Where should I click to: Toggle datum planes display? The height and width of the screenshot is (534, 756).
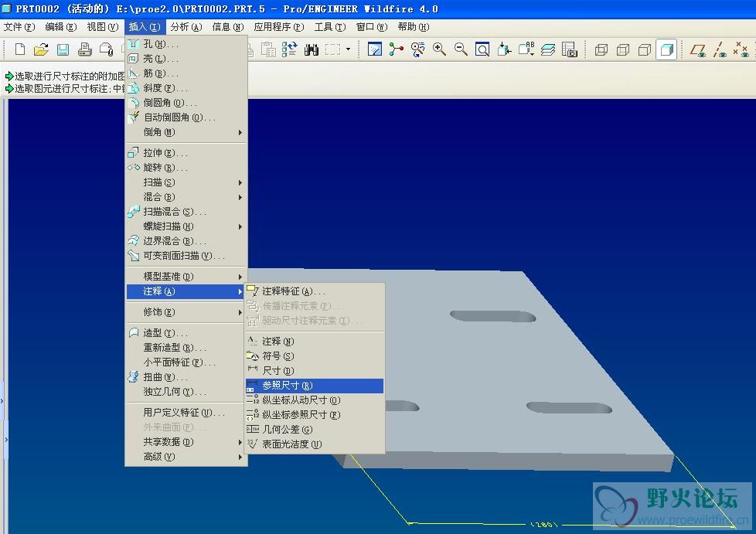(698, 49)
